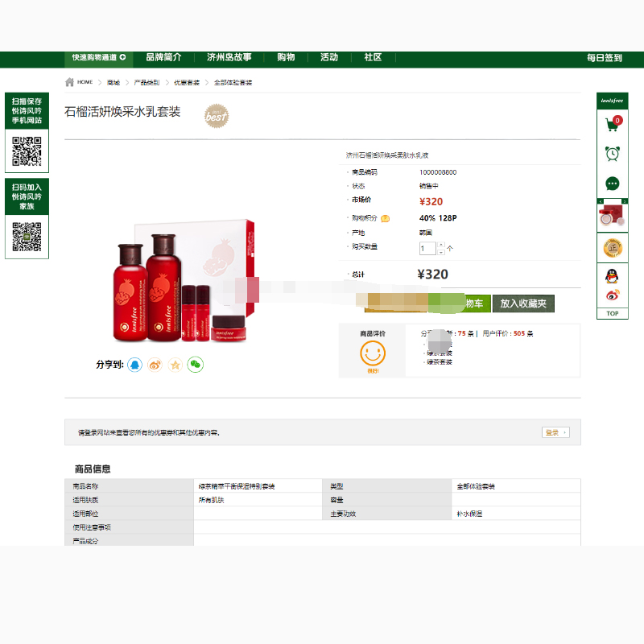Viewport: 644px width, 644px height.
Task: Decrease the purchase quantity with the down arrow
Action: click(440, 252)
